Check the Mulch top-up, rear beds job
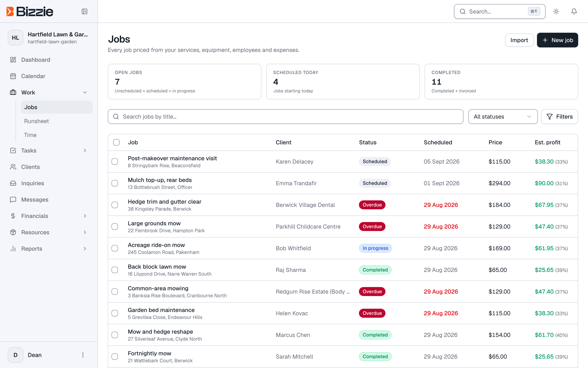Viewport: 588px width, 368px height. [115, 183]
